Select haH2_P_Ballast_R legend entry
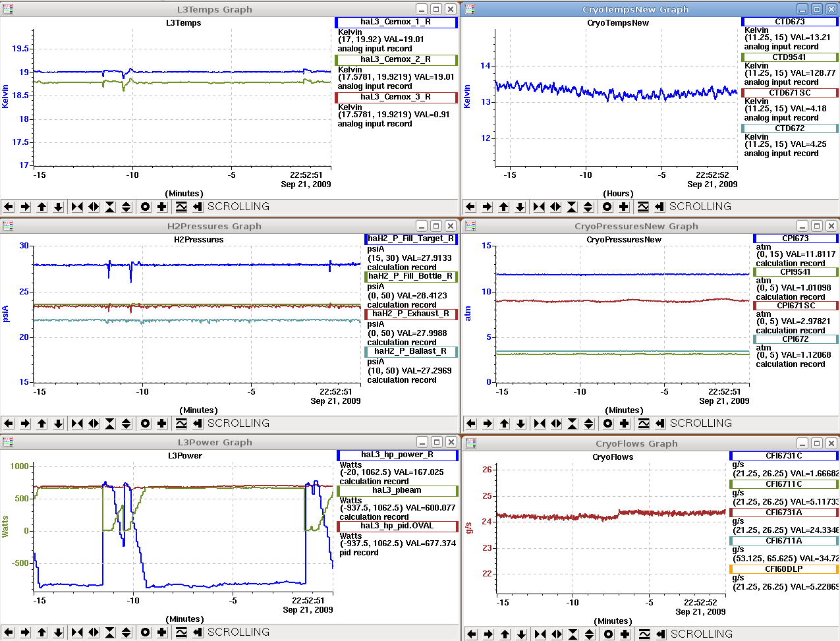The image size is (840, 641). point(411,351)
